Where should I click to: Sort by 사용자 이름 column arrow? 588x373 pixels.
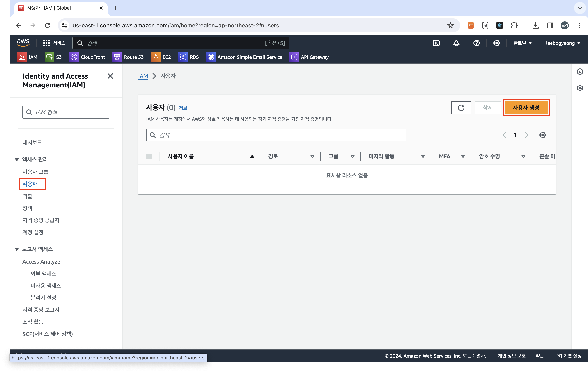252,156
